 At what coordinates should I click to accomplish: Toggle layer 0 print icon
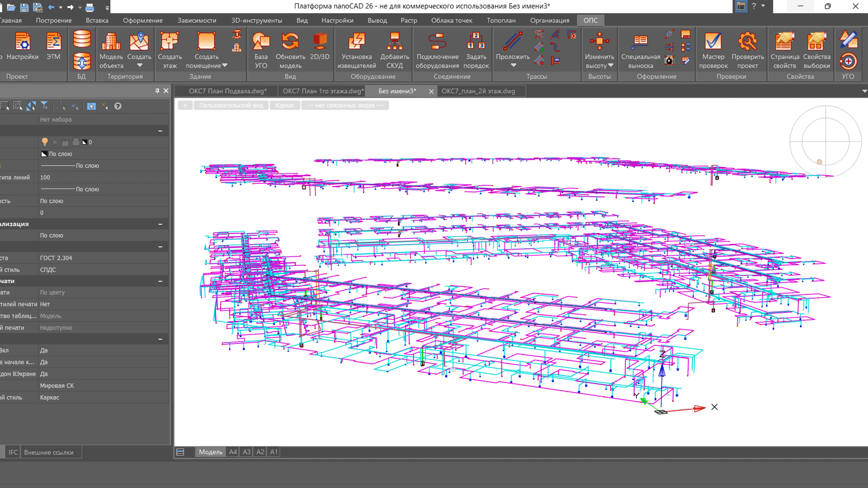pos(75,142)
